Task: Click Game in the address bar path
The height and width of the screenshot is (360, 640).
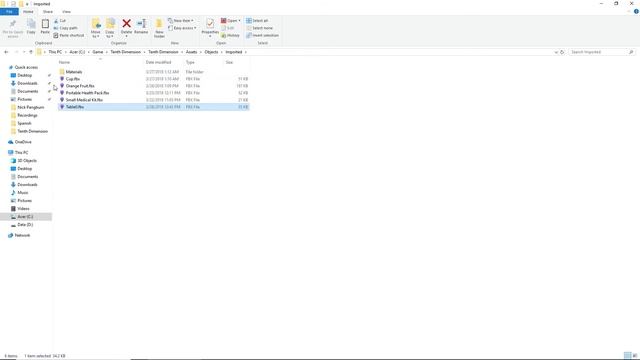Action: pyautogui.click(x=98, y=52)
